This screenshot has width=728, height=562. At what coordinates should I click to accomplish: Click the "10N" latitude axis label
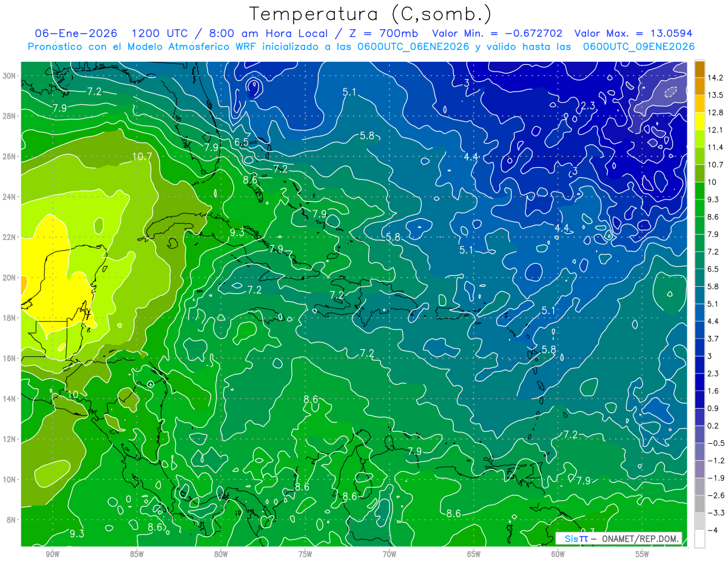[x=9, y=479]
